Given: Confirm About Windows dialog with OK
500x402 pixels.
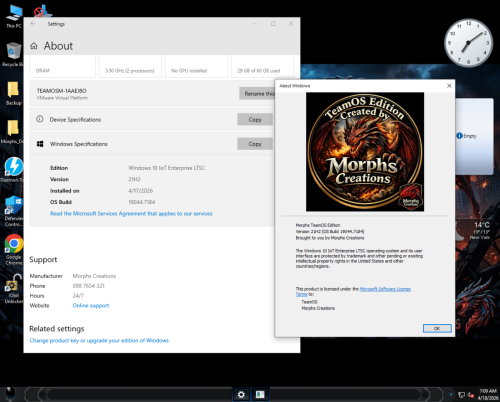Looking at the screenshot, I should coord(437,328).
